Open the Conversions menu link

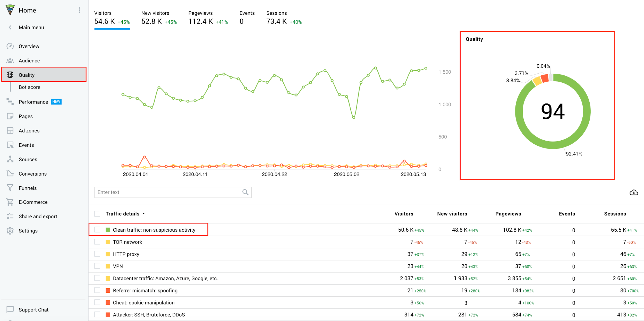tap(32, 174)
